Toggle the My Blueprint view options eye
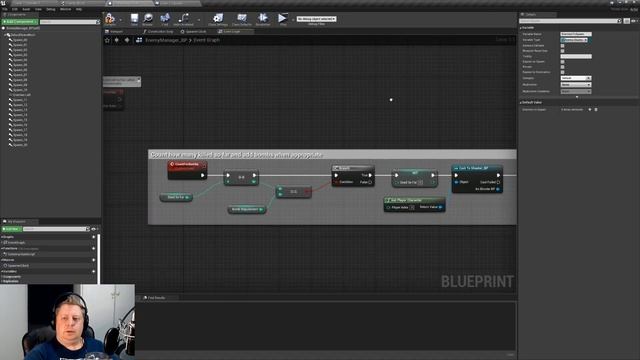Viewport: 640px width, 360px height. pos(94,229)
